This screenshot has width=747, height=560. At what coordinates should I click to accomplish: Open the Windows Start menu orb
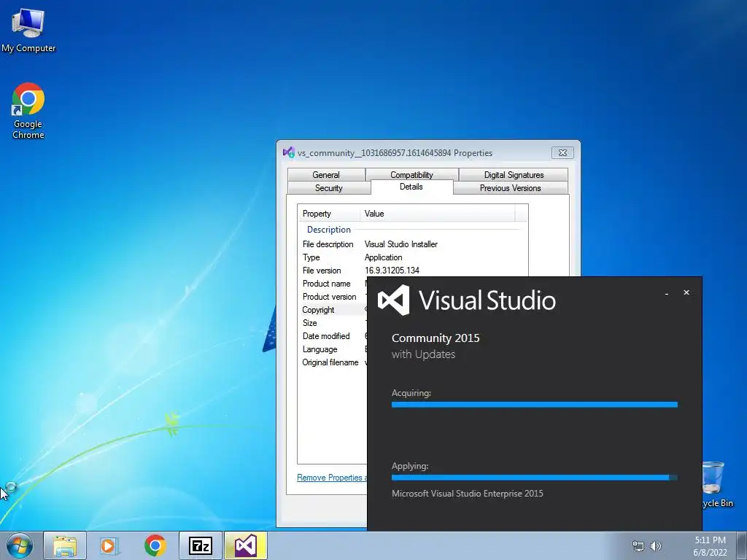coord(20,545)
